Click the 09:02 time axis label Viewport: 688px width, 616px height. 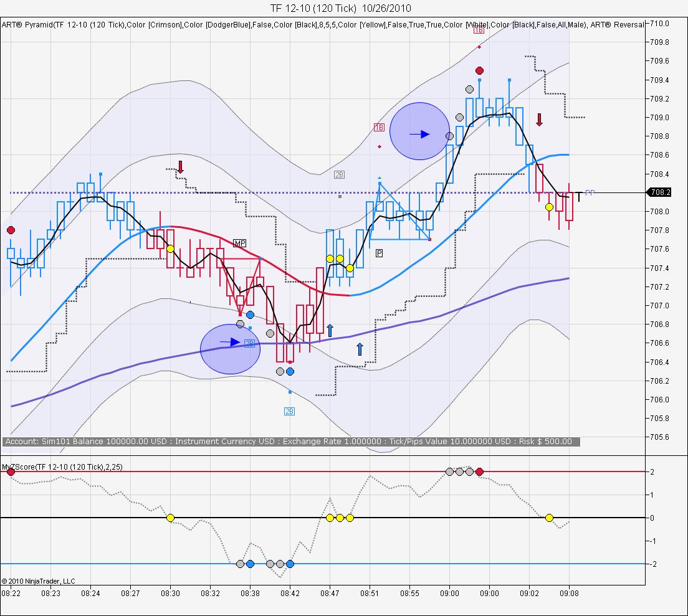pyautogui.click(x=529, y=594)
